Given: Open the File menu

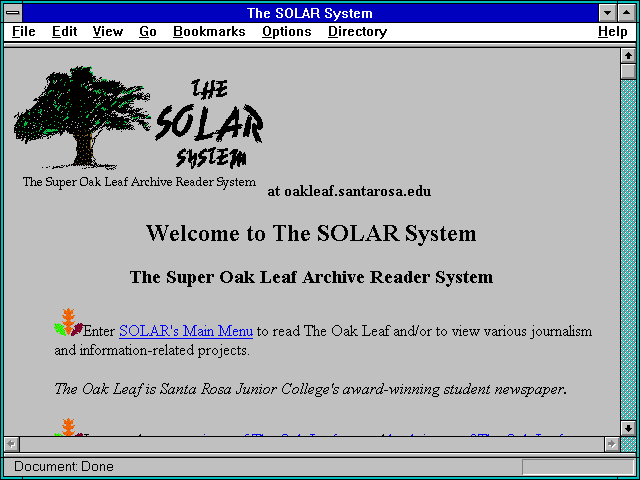Looking at the screenshot, I should (24, 32).
